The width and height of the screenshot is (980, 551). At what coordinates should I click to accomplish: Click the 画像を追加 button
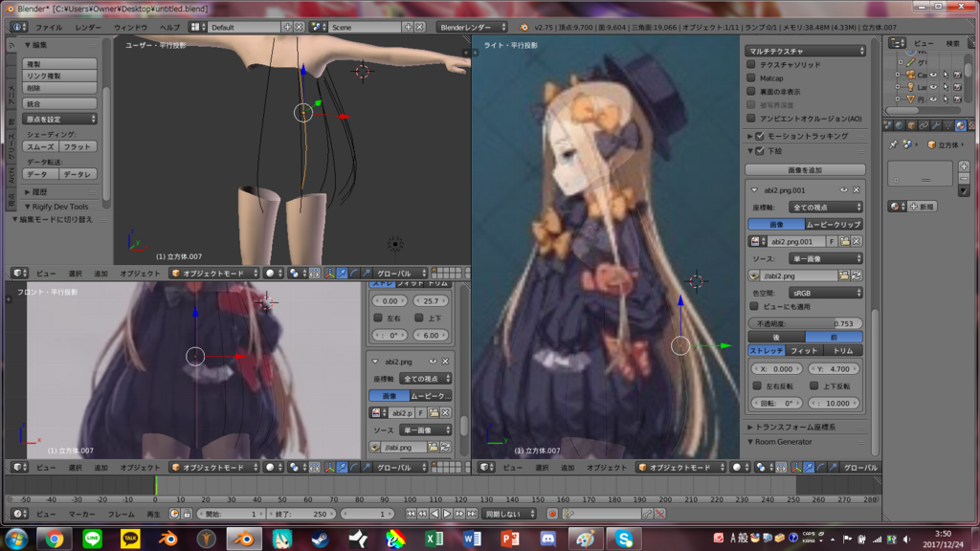pos(805,170)
